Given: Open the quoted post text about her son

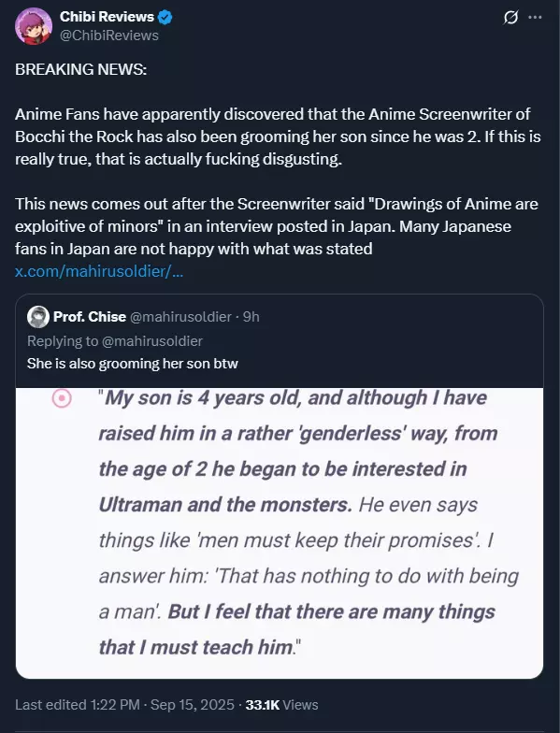Looking at the screenshot, I should [x=133, y=364].
